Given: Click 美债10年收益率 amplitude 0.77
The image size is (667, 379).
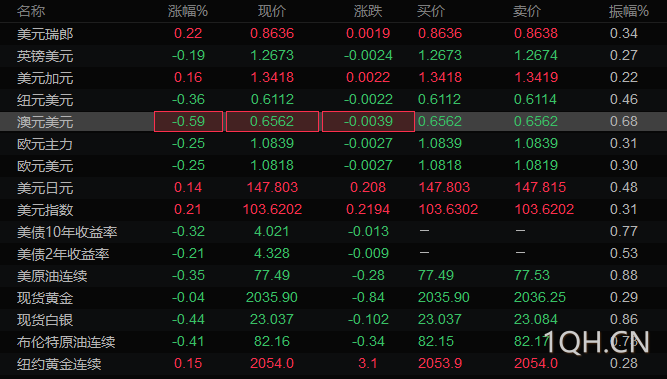Looking at the screenshot, I should [624, 231].
